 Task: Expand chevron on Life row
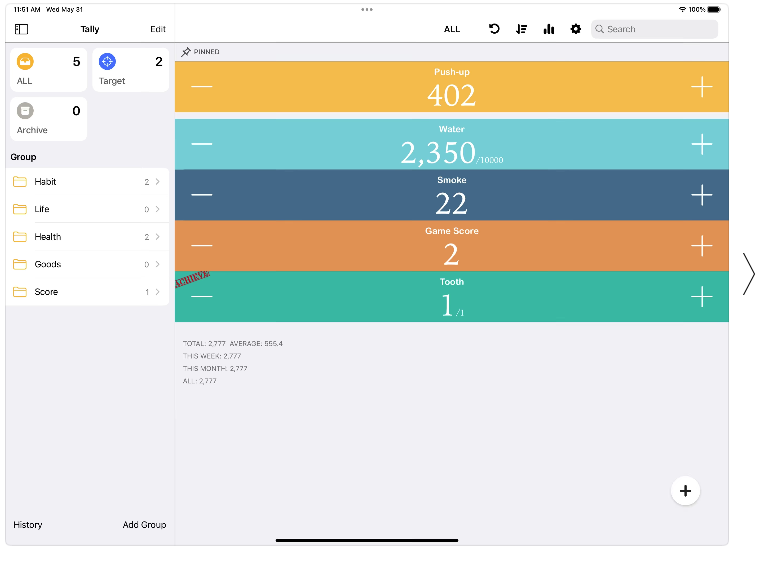click(158, 209)
